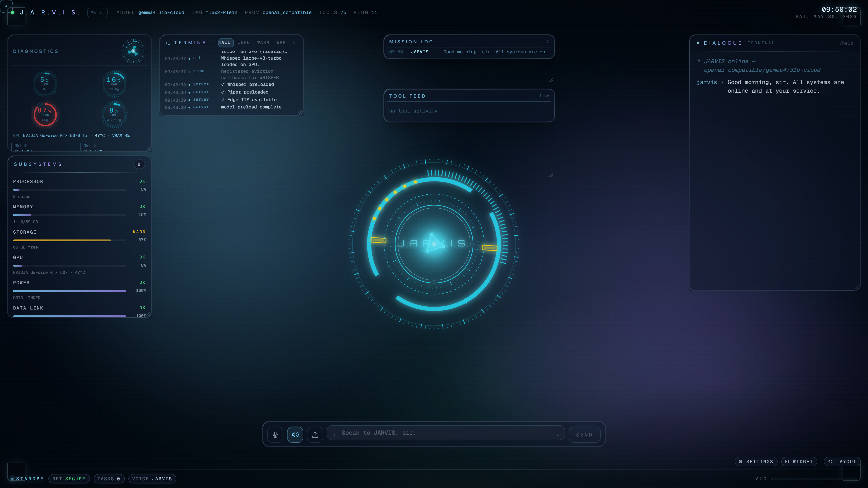The image size is (868, 488).
Task: Click the fan icon in Diagnostics
Action: tap(133, 51)
